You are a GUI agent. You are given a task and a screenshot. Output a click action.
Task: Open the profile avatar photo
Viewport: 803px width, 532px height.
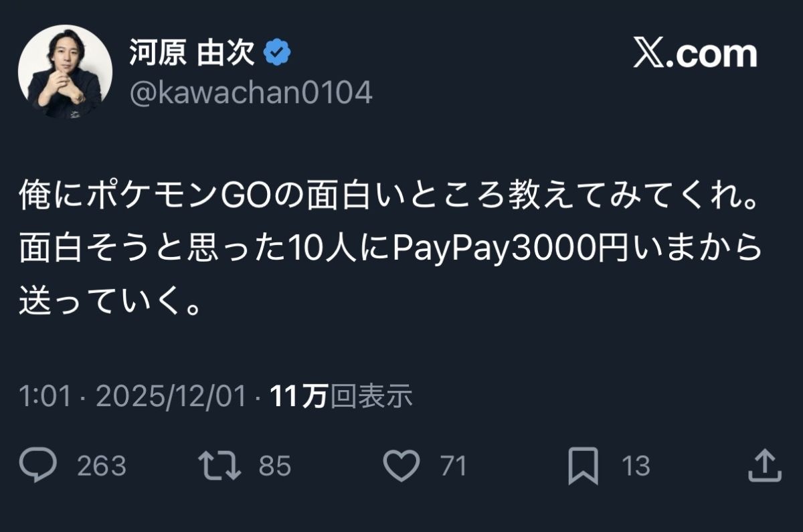click(x=65, y=72)
